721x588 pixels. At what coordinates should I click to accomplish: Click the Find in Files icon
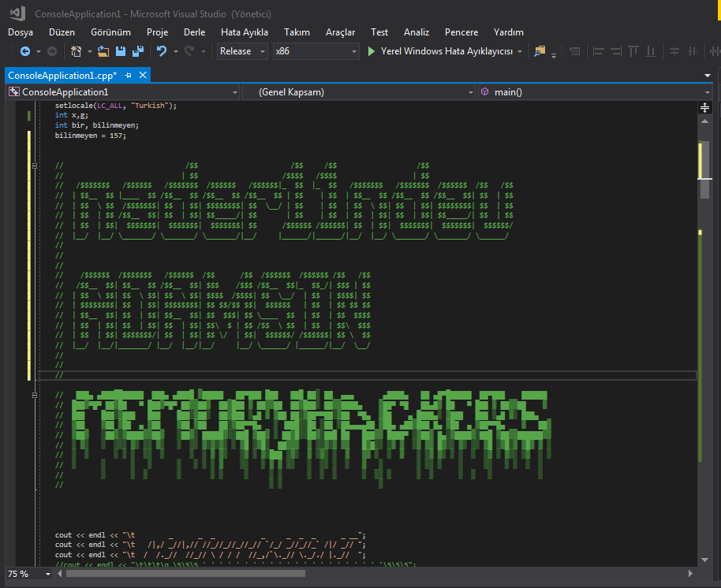pyautogui.click(x=540, y=51)
